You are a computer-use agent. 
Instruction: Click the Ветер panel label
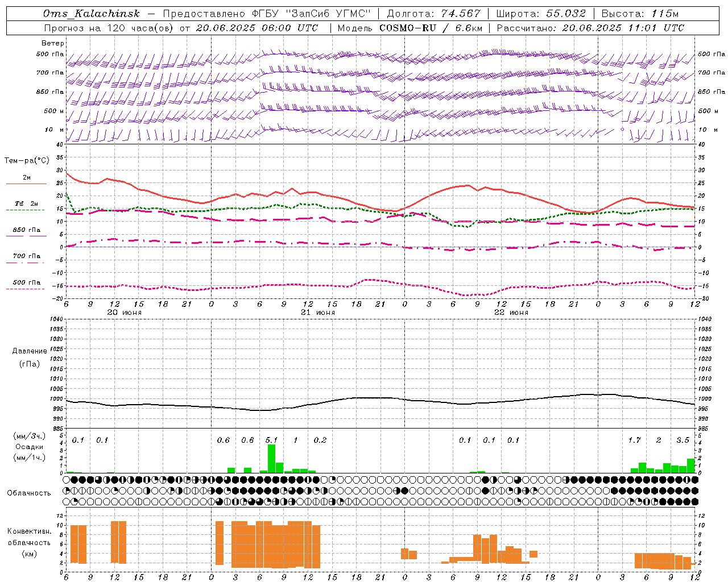[x=53, y=43]
